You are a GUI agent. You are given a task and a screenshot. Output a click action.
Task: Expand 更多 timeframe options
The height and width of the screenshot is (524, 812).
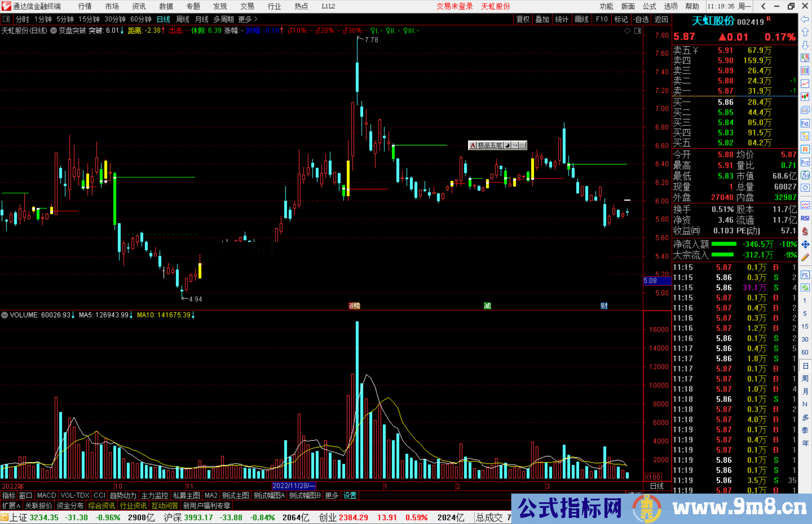pos(247,19)
